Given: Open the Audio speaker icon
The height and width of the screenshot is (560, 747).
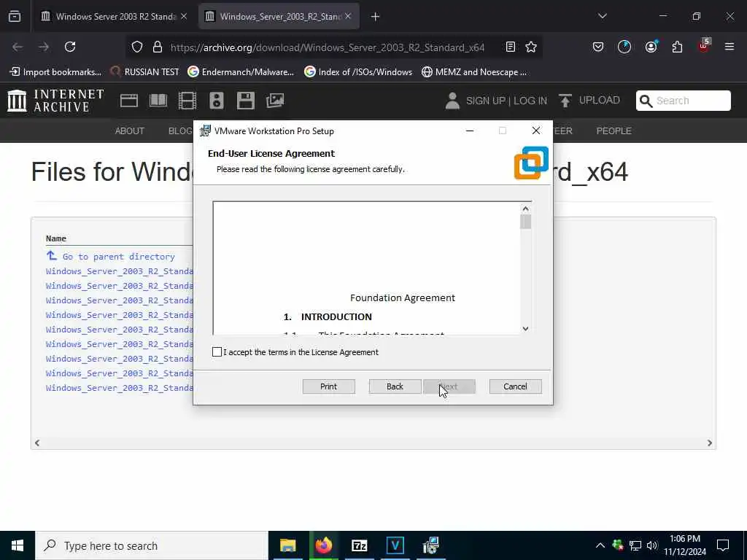Looking at the screenshot, I should point(216,101).
